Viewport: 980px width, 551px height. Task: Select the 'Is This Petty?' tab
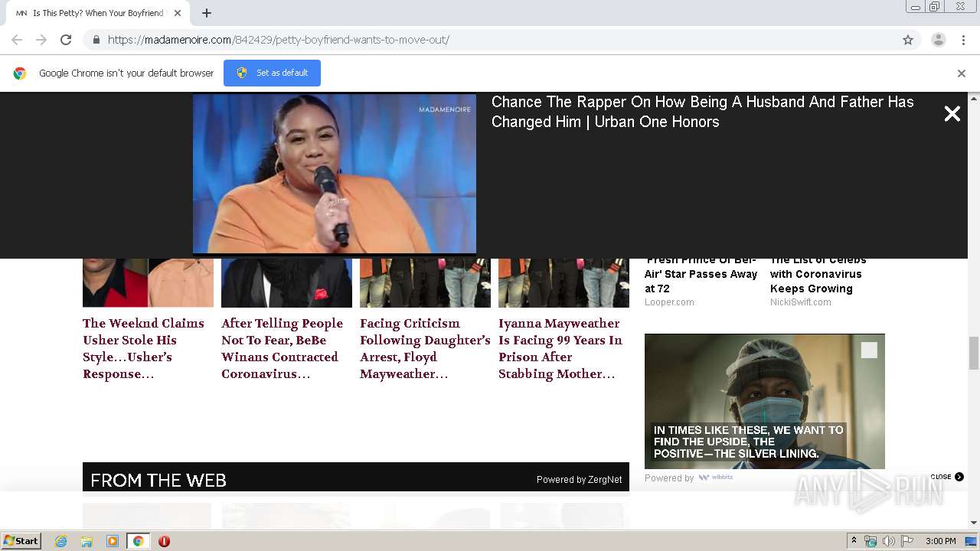click(98, 13)
